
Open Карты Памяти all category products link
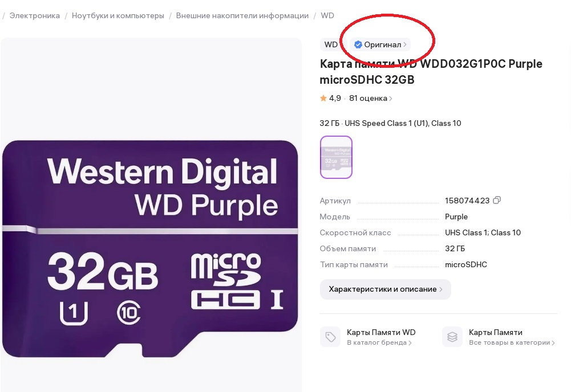tap(512, 337)
